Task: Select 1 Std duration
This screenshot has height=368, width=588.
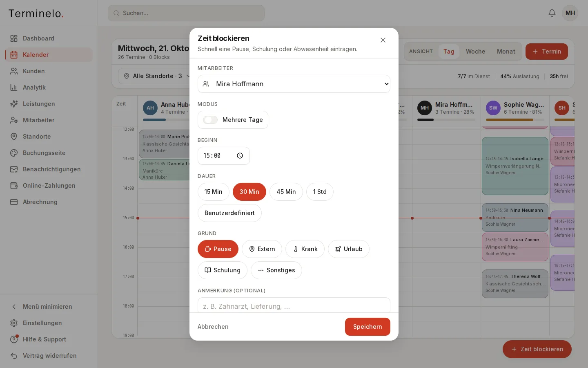Action: [x=320, y=192]
